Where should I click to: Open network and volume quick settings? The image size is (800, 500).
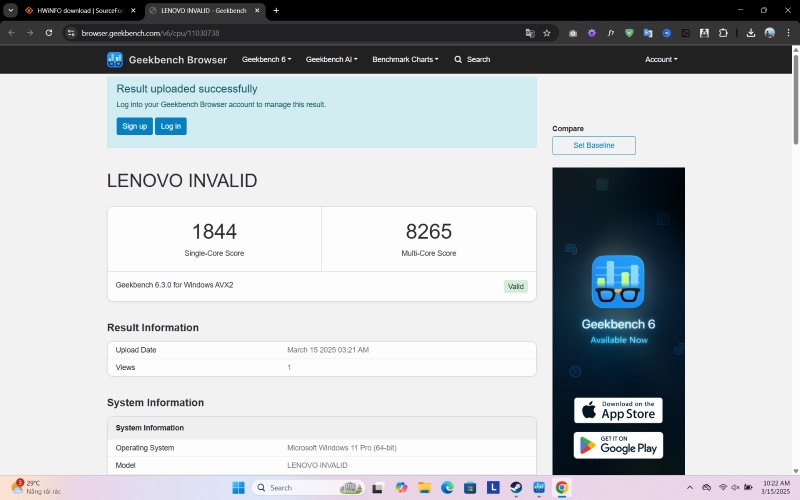tap(735, 488)
